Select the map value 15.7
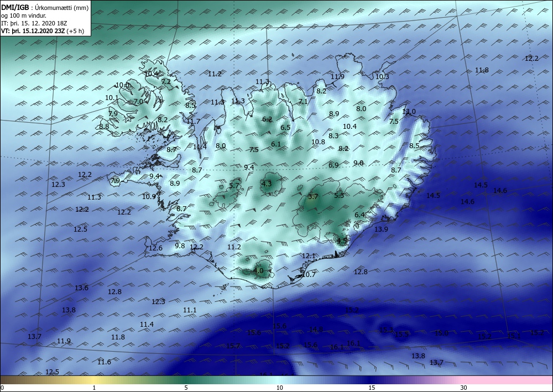The height and width of the screenshot is (392, 553). pyautogui.click(x=233, y=346)
